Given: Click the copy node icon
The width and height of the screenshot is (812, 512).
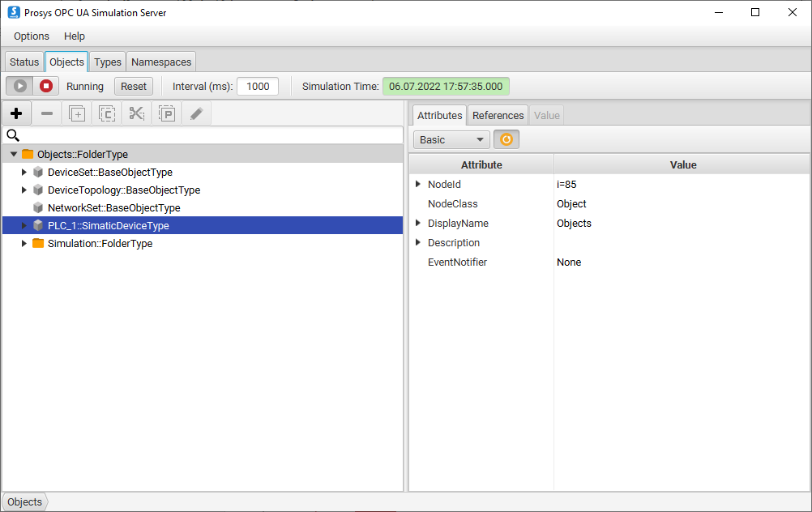Looking at the screenshot, I should pyautogui.click(x=107, y=113).
